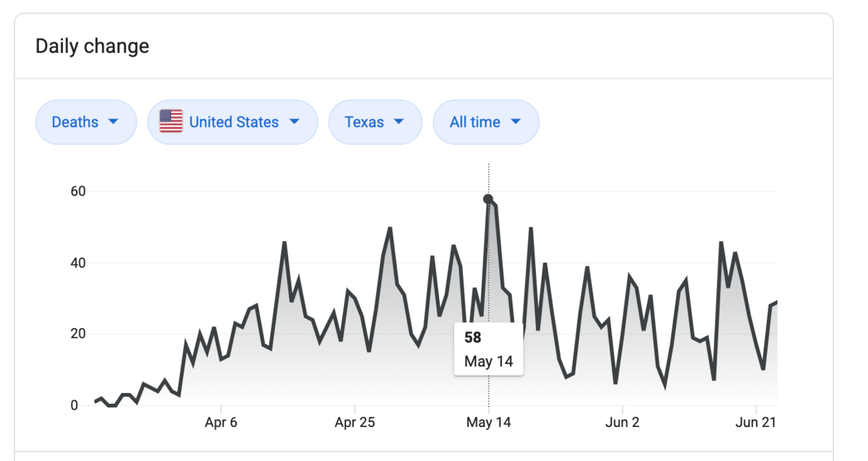Click the 20 y-axis value

[x=77, y=334]
